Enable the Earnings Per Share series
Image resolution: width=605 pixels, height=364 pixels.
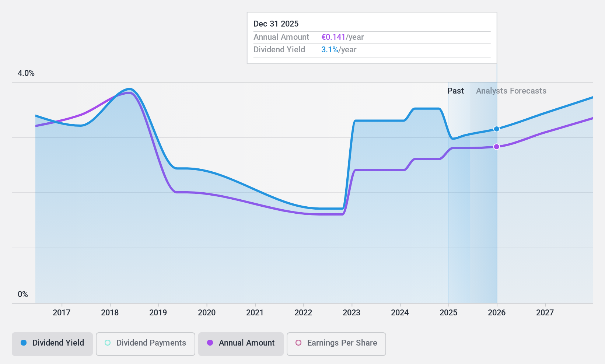point(336,344)
